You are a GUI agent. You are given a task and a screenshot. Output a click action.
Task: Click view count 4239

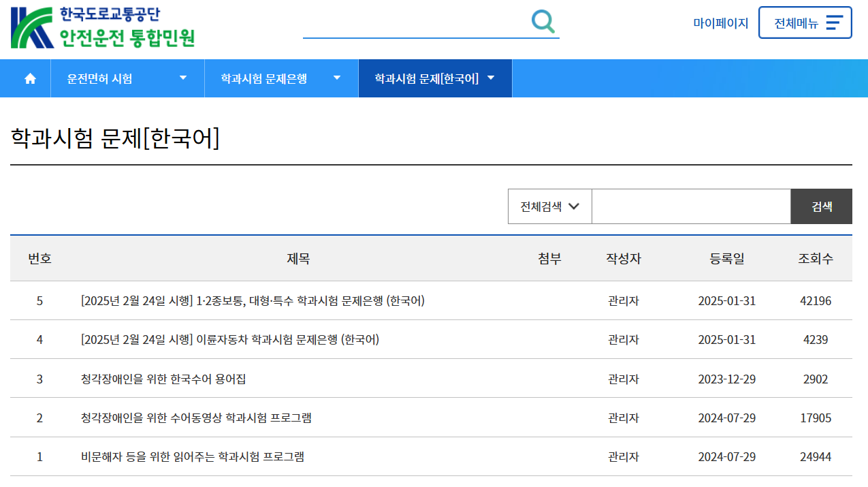tap(816, 340)
